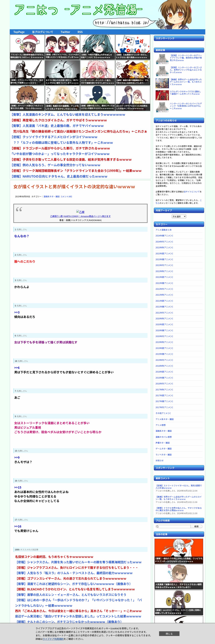
Task: Open the 名探偵コナンの最終回 recommended article
Action: [54, 557]
